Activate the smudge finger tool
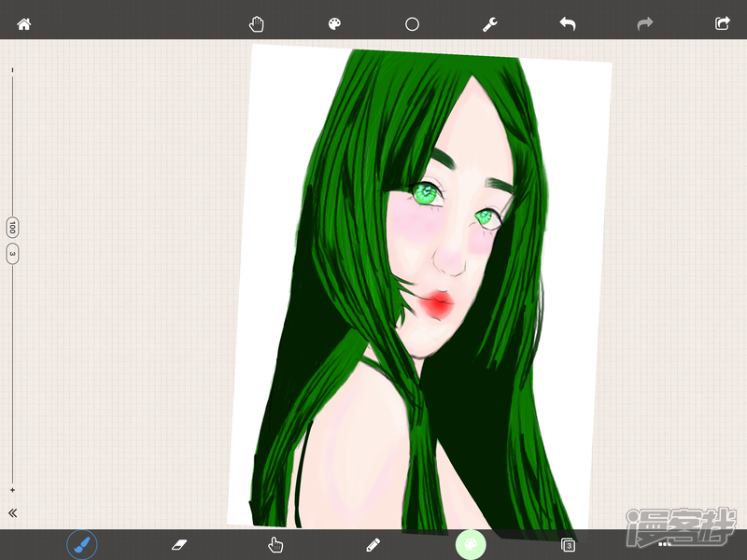 point(276,544)
